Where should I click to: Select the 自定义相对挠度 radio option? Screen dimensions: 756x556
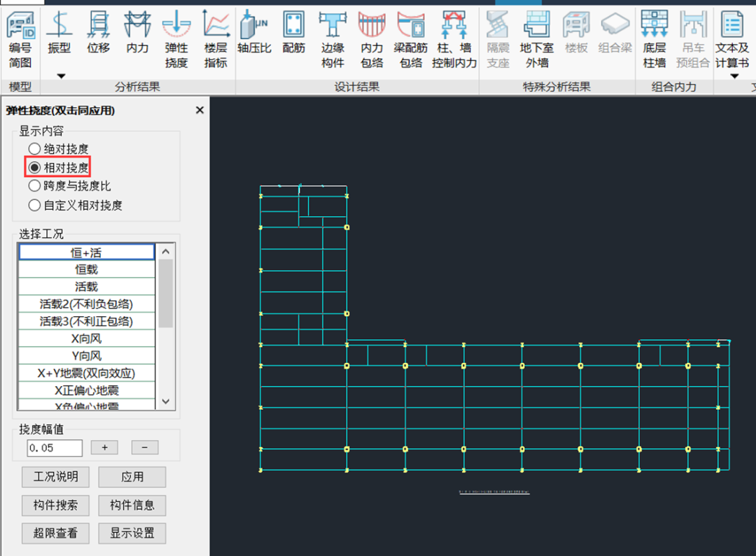click(x=75, y=205)
